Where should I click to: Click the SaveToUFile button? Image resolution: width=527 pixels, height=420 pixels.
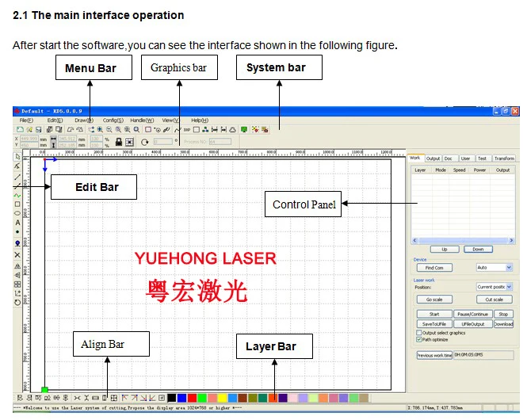434,324
